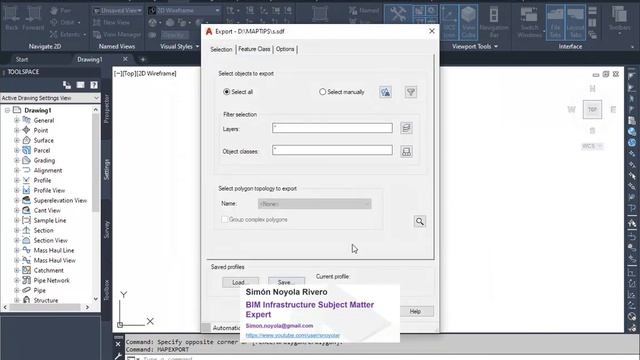Choose the Select all radio button
640x360 pixels.
[227, 92]
